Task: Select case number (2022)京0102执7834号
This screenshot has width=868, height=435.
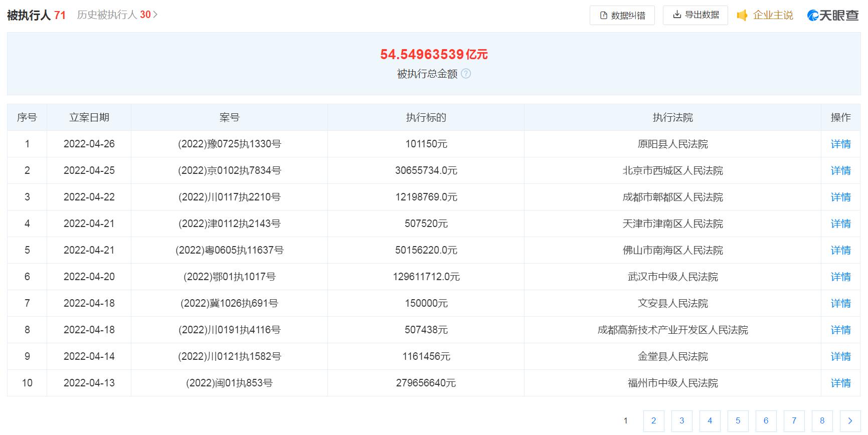Action: [229, 170]
